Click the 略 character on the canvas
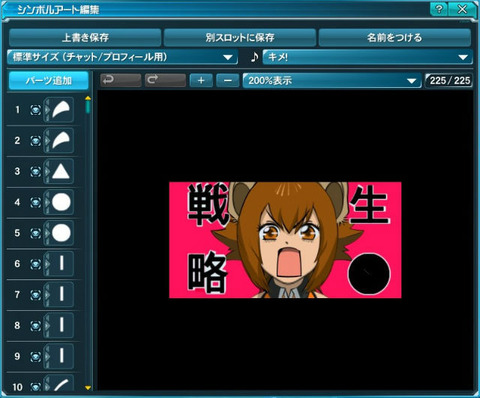This screenshot has height=398, width=480. tap(207, 273)
